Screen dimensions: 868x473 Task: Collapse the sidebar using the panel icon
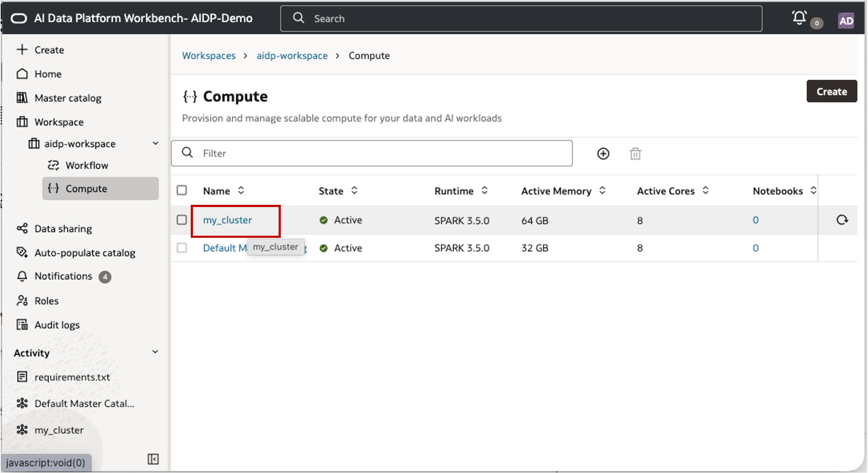(153, 459)
